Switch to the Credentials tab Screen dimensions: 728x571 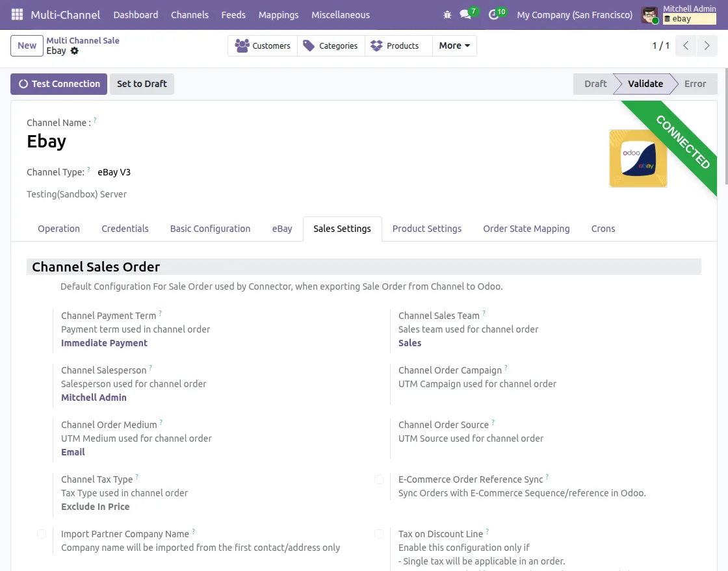click(x=125, y=229)
